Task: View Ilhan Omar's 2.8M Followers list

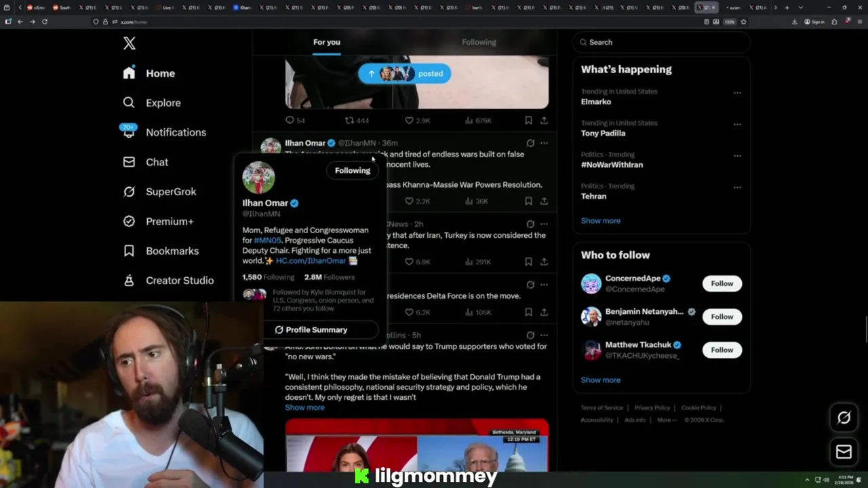Action: (329, 277)
